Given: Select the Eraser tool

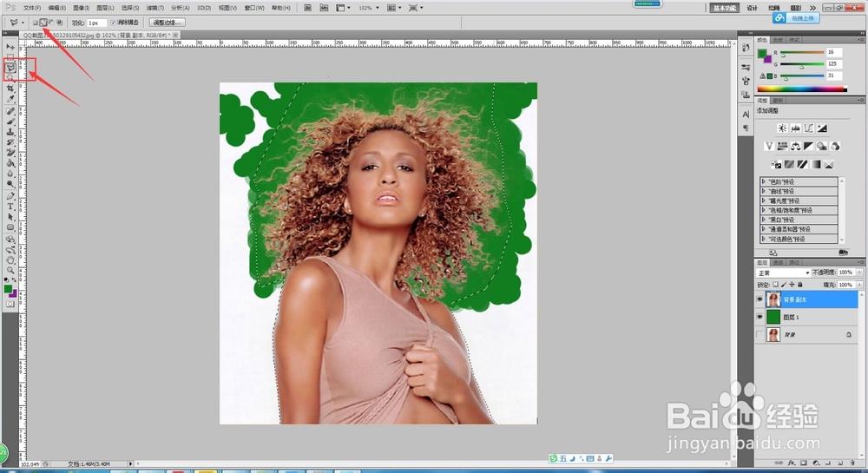Looking at the screenshot, I should 10,153.
